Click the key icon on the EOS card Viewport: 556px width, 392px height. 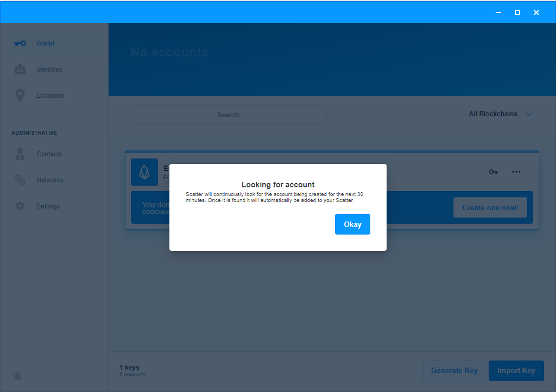[493, 172]
